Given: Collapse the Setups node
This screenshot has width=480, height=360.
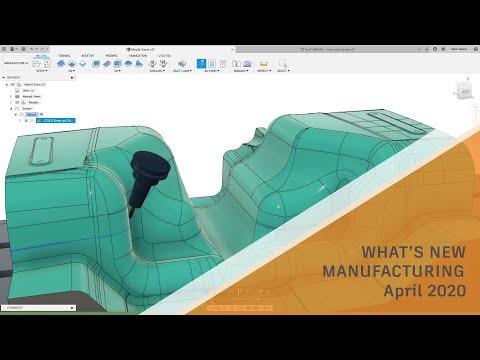Looking at the screenshot, I should click(x=11, y=109).
